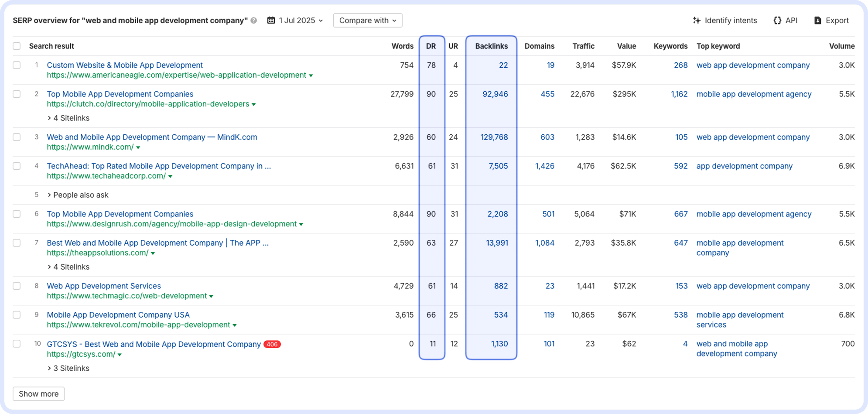Expand 4 Sitelinks under the clutch.co result
Image resolution: width=868 pixels, height=414 pixels.
pyautogui.click(x=68, y=118)
